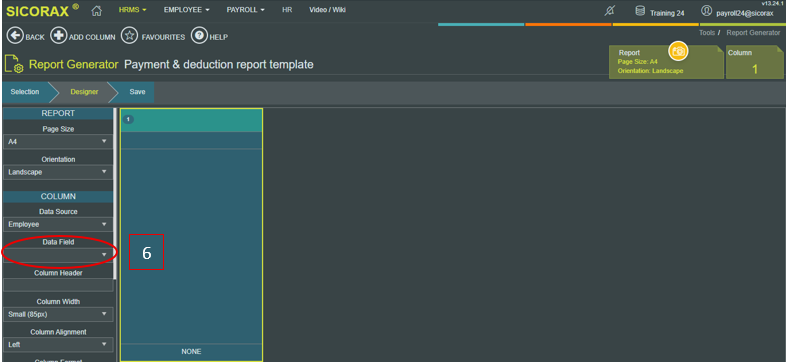
Task: Select the Report info card
Action: (667, 62)
